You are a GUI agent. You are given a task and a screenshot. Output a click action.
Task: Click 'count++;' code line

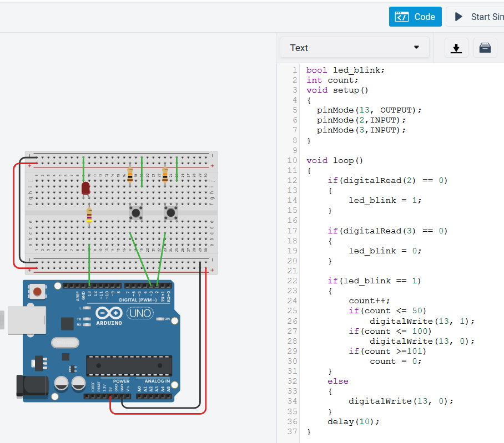tap(369, 301)
